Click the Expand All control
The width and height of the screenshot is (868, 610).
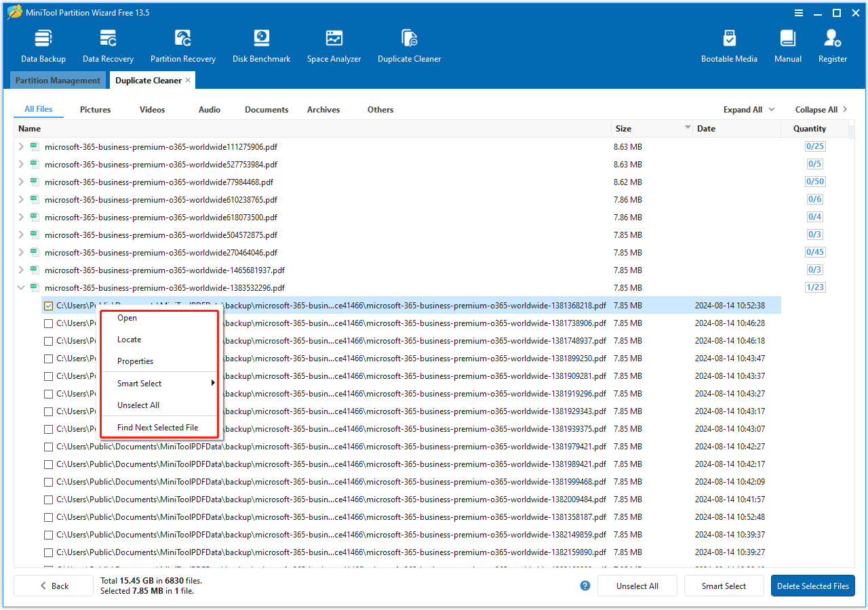pyautogui.click(x=743, y=109)
